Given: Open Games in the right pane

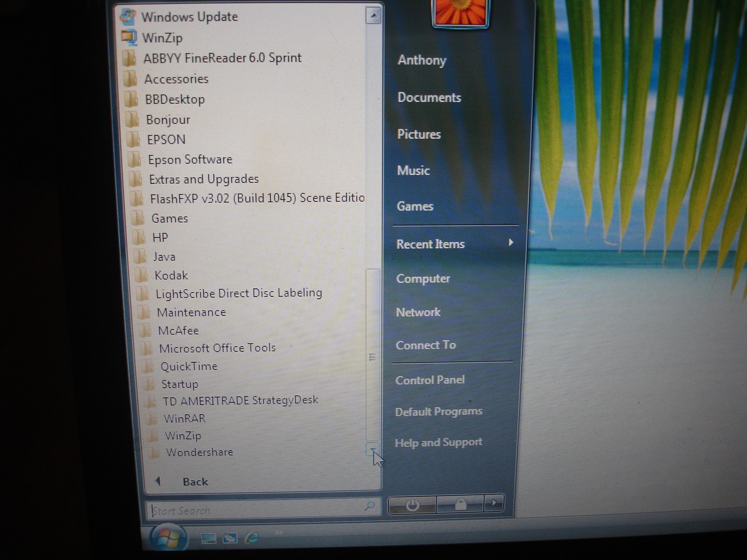Looking at the screenshot, I should [415, 206].
